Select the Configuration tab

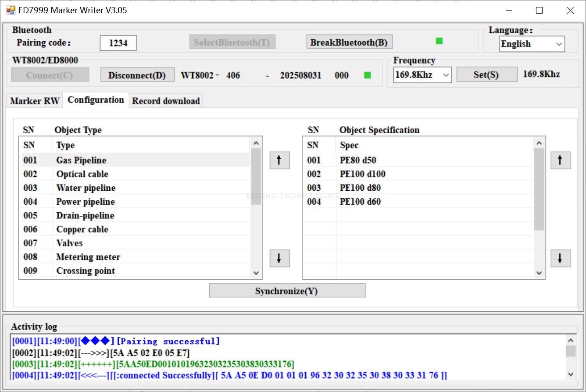(x=96, y=100)
